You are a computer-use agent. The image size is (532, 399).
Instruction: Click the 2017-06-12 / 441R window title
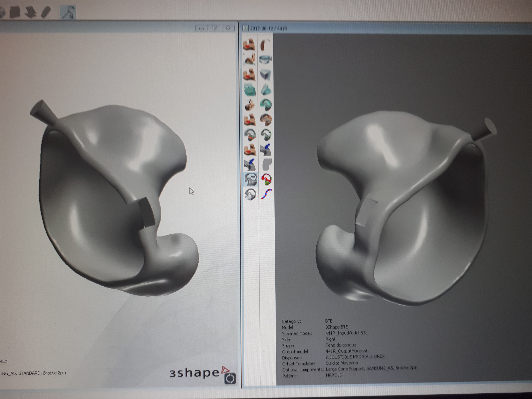(x=268, y=29)
